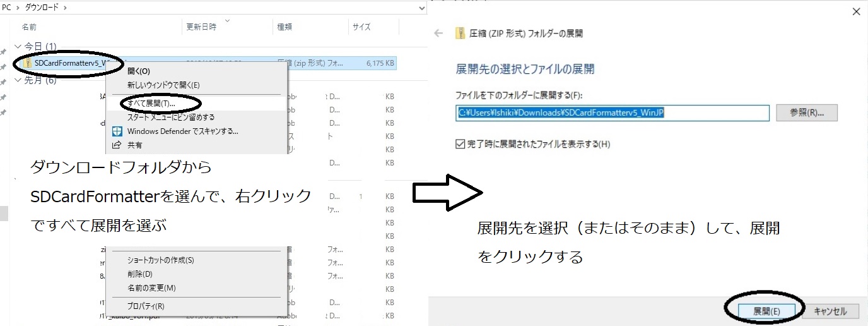
Task: Click the 圧縮 (zip 形式) type cell
Action: coord(310,63)
